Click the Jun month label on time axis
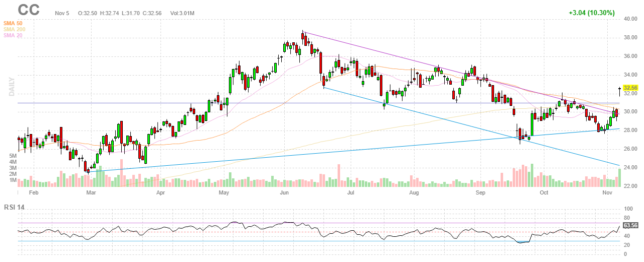 [285, 192]
